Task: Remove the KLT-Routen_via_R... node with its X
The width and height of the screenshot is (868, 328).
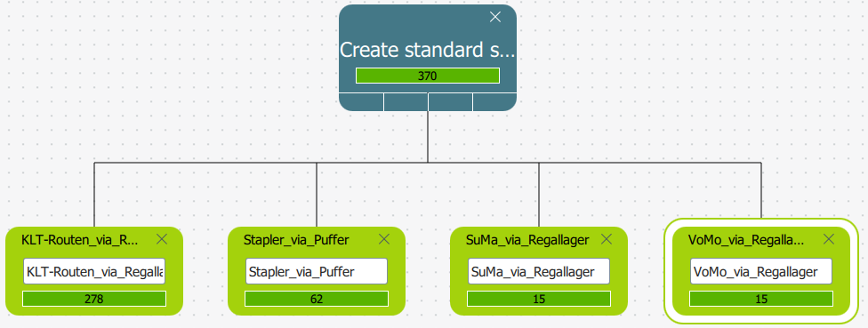Action: [162, 239]
